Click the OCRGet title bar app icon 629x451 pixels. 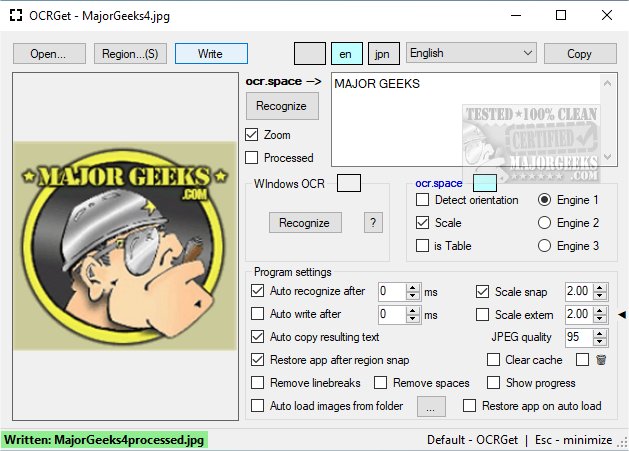[16, 16]
